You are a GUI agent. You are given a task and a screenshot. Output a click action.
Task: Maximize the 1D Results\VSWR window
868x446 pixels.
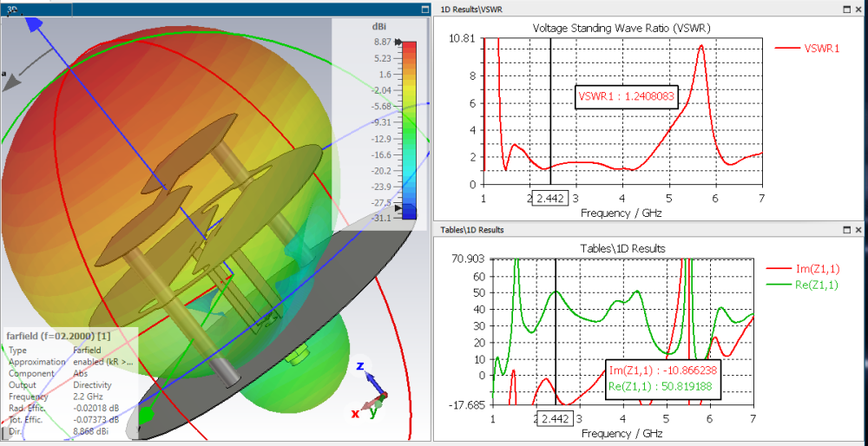847,9
